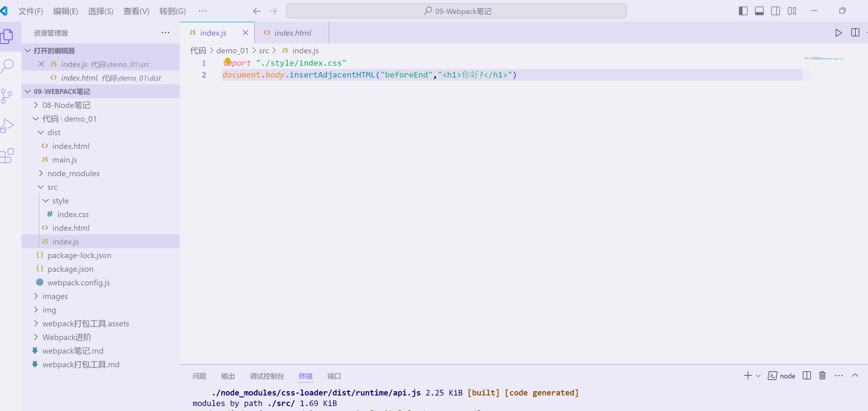Screen dimensions: 868x411
Task: Click the Run Code play icon
Action: point(838,33)
